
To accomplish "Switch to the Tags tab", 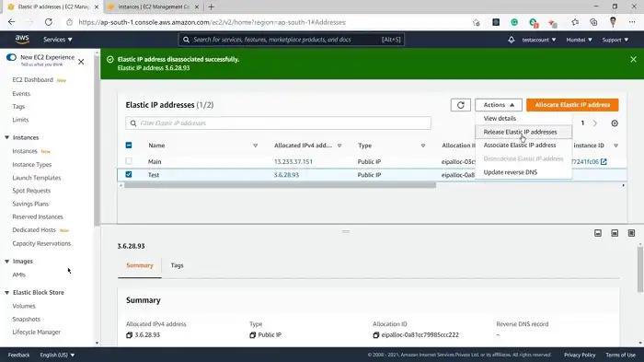I will coord(177,265).
